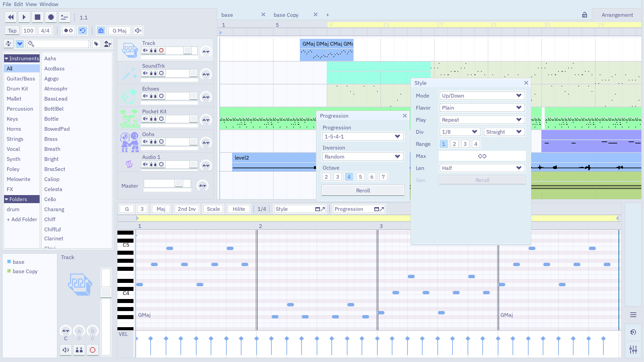Click the history/undo circle icon on the right sidebar
The width and height of the screenshot is (644, 362).
pos(633,332)
